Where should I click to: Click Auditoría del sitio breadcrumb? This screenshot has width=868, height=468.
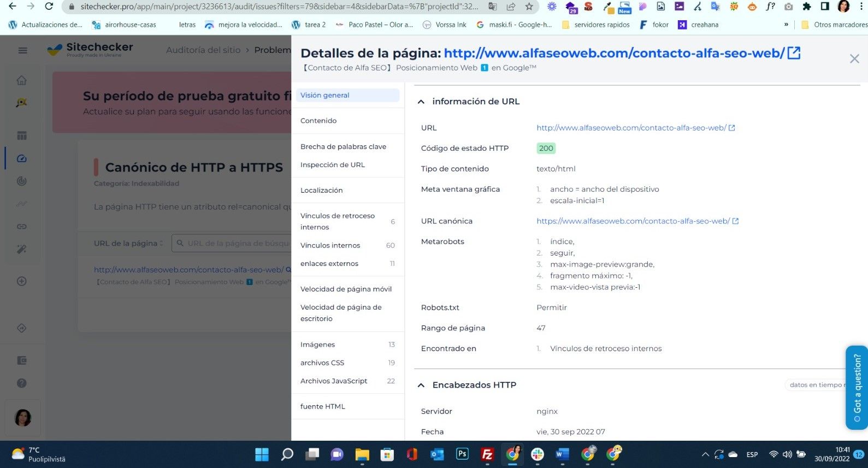pyautogui.click(x=203, y=50)
